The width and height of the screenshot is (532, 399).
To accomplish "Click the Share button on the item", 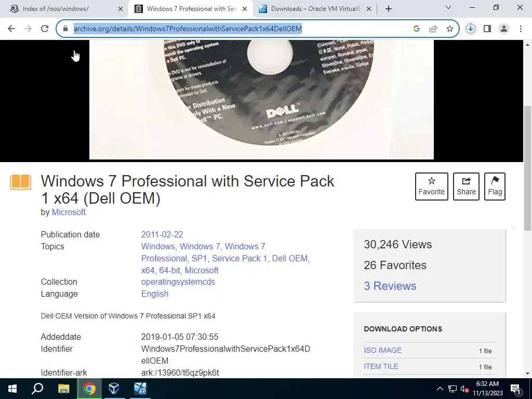I will (466, 187).
